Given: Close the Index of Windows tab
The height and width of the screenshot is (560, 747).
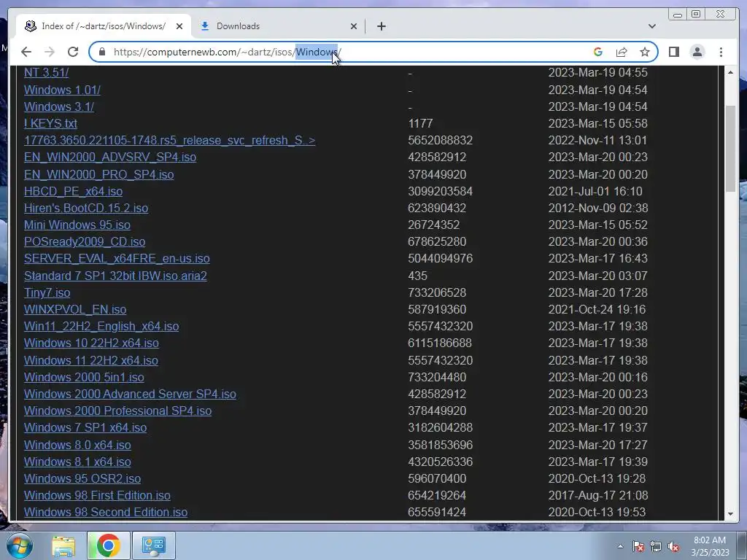Looking at the screenshot, I should [179, 26].
